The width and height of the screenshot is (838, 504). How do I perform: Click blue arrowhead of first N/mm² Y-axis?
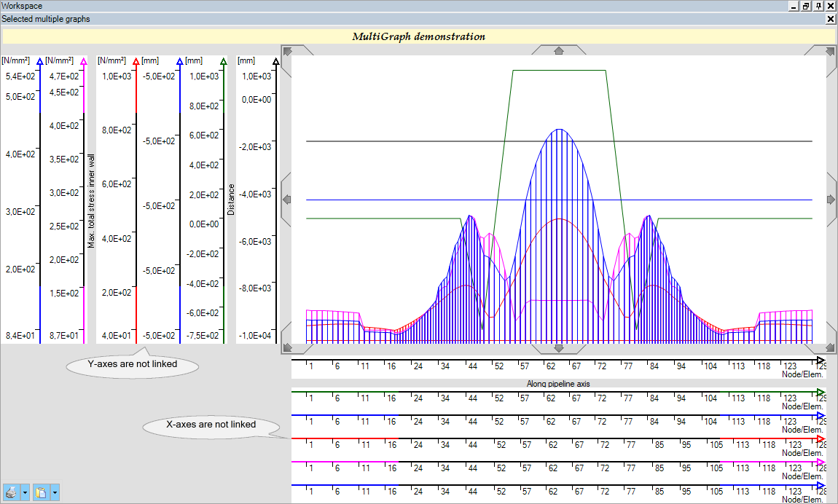coord(40,61)
